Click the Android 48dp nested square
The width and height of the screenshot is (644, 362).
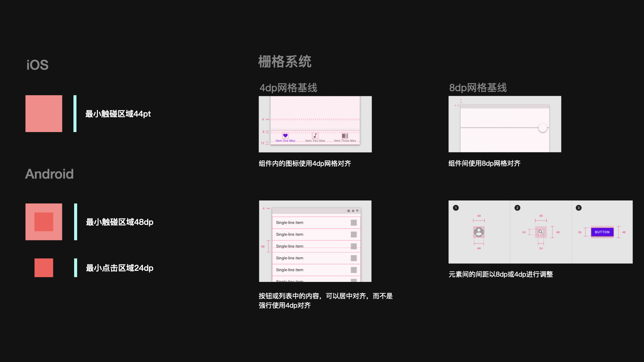click(44, 222)
